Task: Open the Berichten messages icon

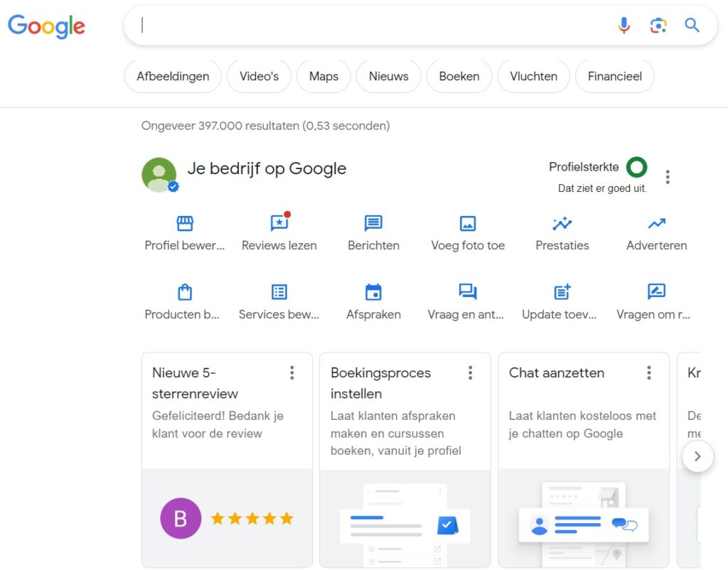Action: 373,223
